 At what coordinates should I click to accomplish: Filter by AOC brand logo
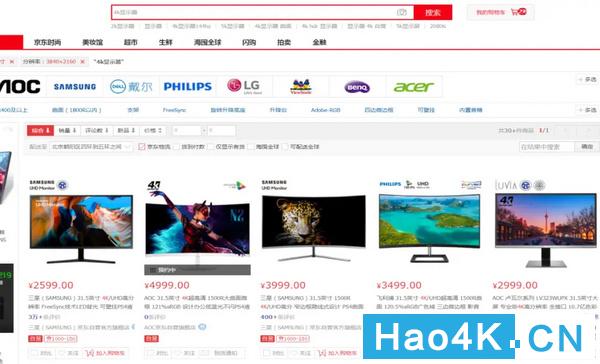20,87
